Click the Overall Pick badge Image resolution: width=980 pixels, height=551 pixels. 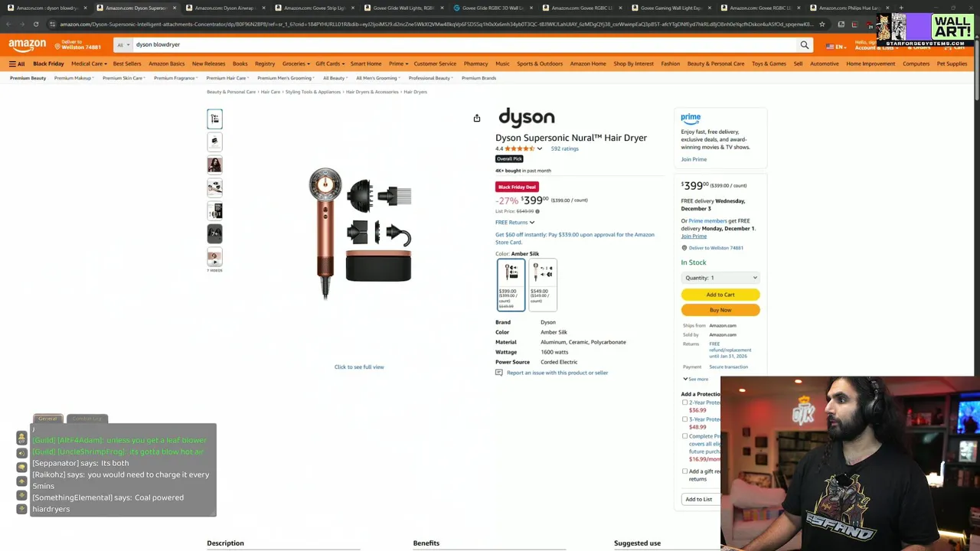509,159
